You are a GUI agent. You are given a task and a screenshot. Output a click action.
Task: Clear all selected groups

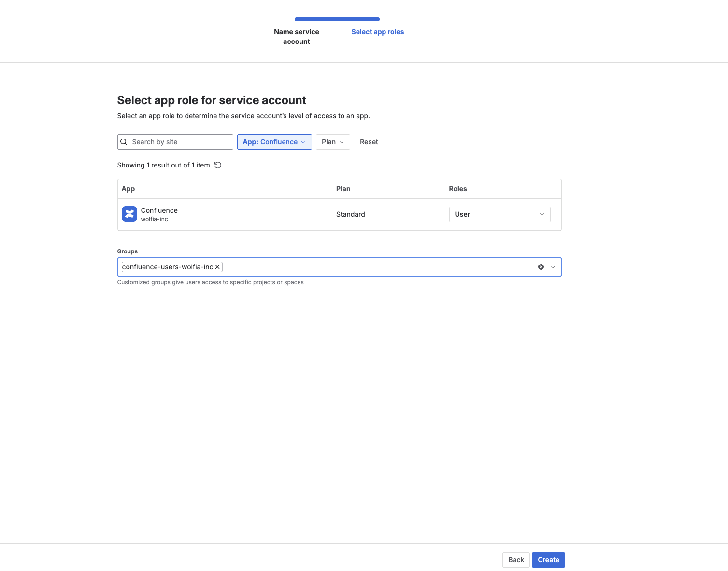point(541,267)
